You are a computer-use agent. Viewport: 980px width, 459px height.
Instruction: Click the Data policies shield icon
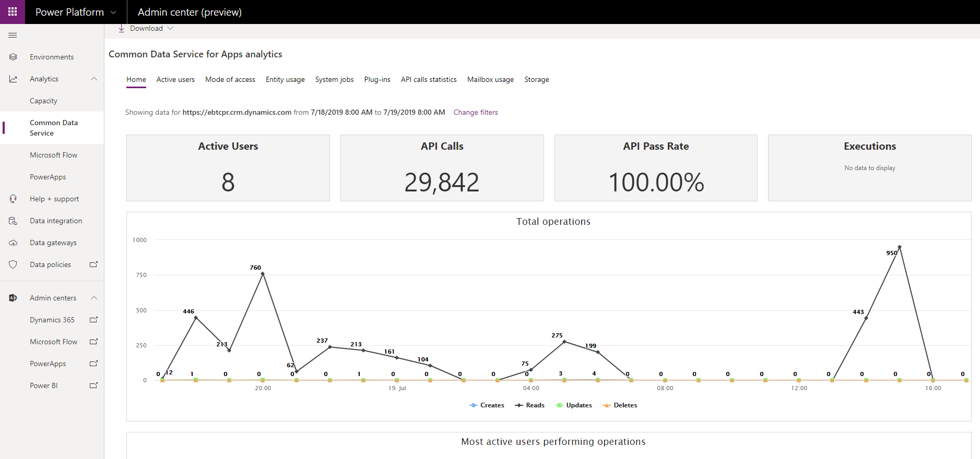(x=13, y=264)
